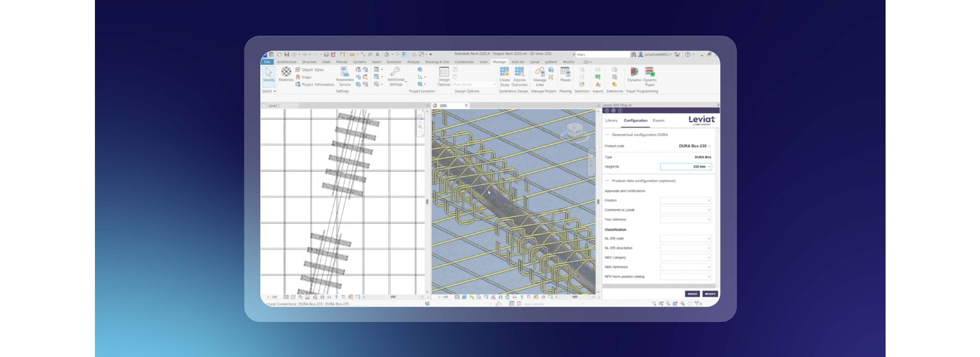This screenshot has height=357, width=980.
Task: Click the Default 3D View house icon
Action: (x=386, y=54)
